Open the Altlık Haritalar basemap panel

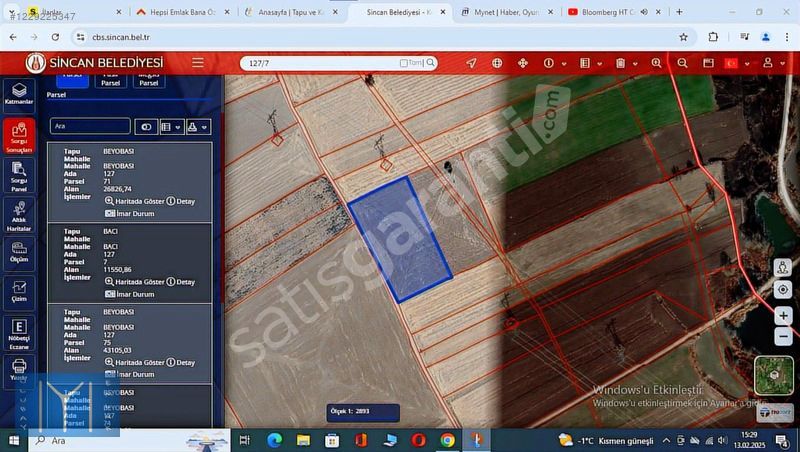(x=18, y=215)
